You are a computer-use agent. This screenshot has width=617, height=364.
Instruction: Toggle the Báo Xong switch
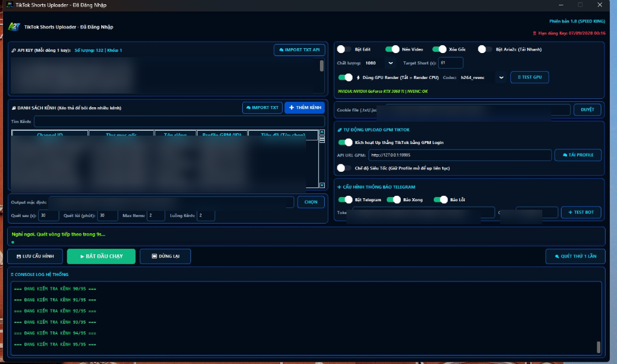click(x=393, y=199)
